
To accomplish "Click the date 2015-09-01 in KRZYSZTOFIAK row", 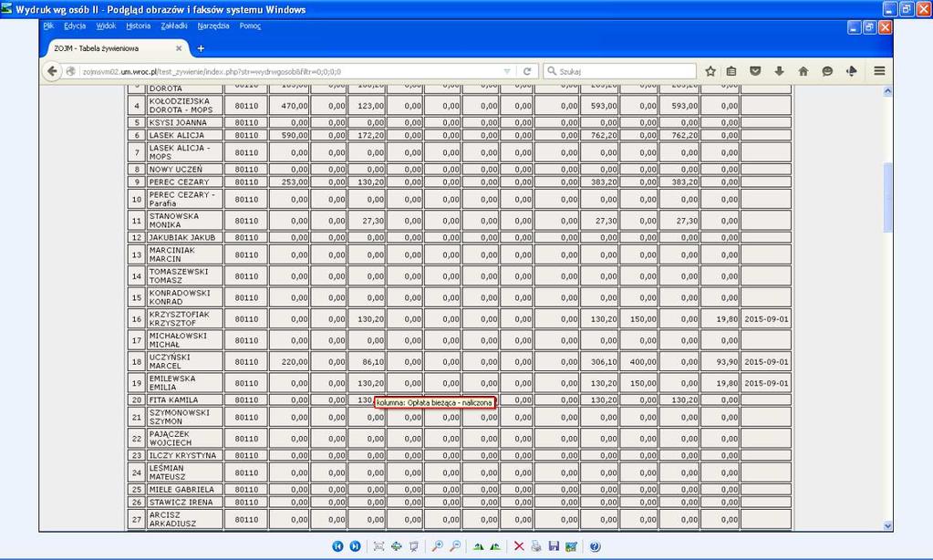I will click(x=766, y=319).
